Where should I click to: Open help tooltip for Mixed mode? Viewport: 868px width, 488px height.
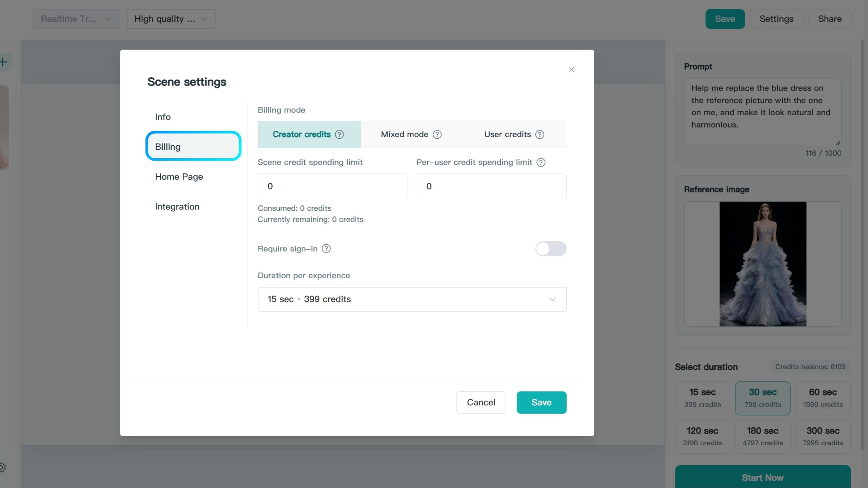[437, 135]
